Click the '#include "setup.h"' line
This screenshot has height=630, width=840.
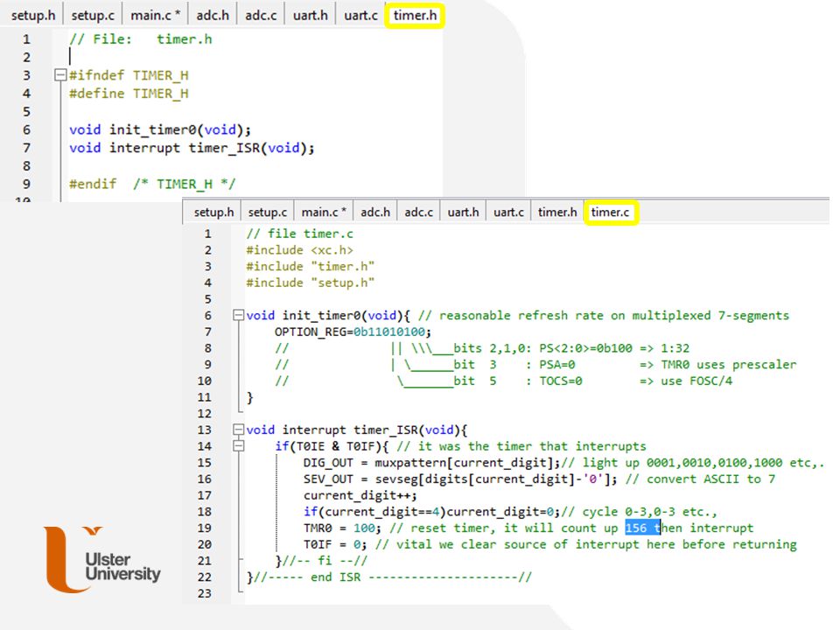click(x=310, y=283)
